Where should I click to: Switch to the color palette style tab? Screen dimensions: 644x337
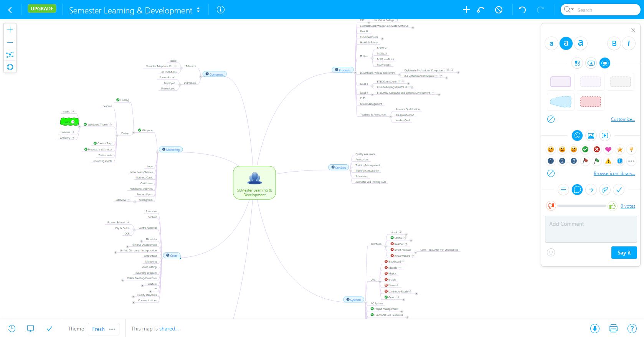[577, 63]
